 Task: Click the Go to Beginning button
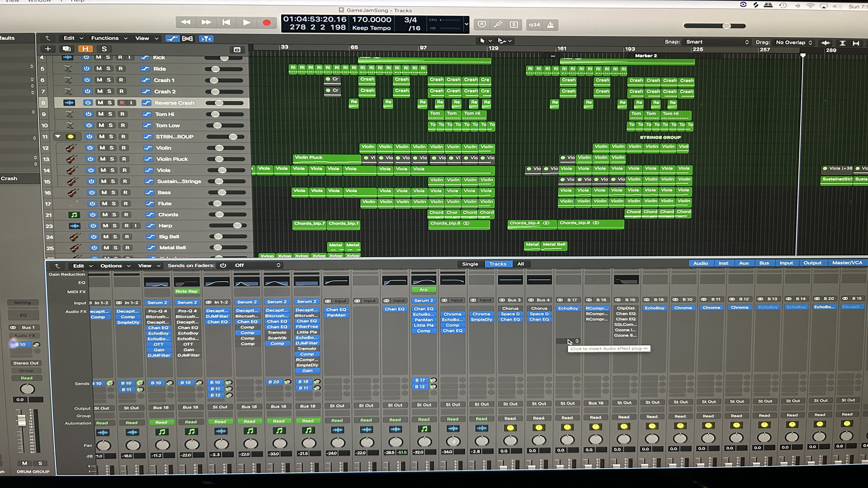pyautogui.click(x=226, y=22)
